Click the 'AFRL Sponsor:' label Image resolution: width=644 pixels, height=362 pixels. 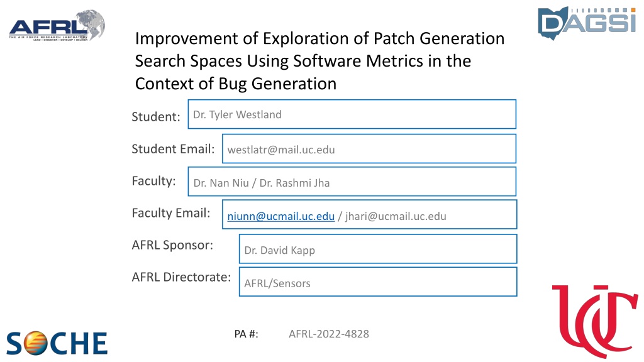click(x=172, y=245)
